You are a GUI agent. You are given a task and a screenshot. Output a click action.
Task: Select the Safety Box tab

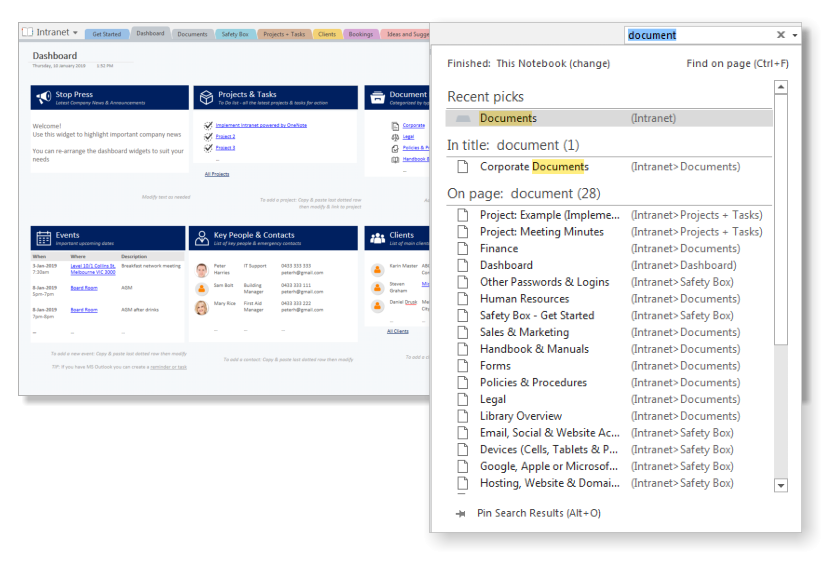235,34
